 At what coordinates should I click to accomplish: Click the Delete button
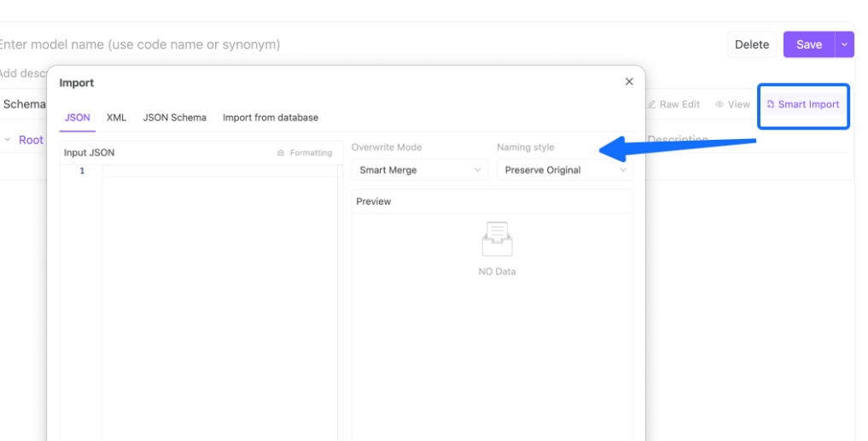(752, 45)
